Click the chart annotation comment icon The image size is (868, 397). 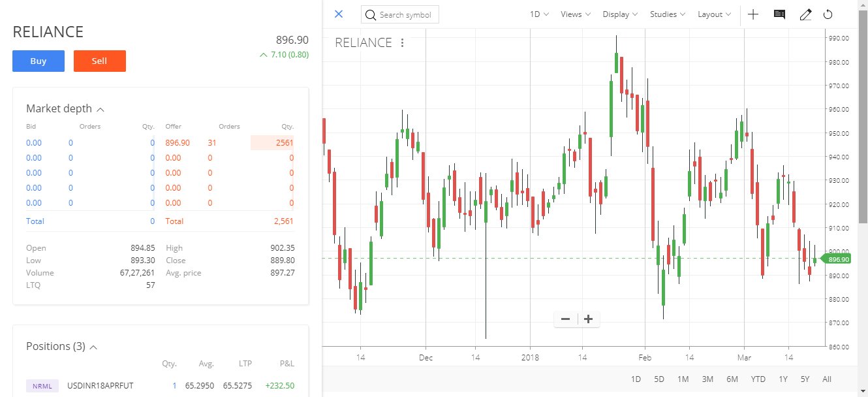[x=779, y=14]
